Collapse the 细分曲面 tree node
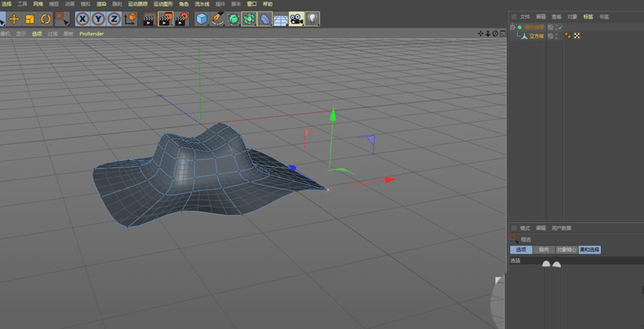 [x=513, y=27]
